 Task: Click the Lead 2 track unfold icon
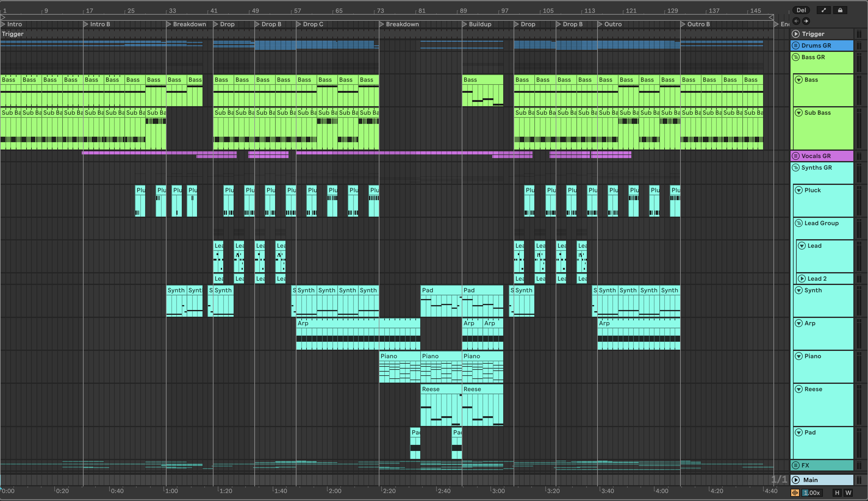point(802,279)
